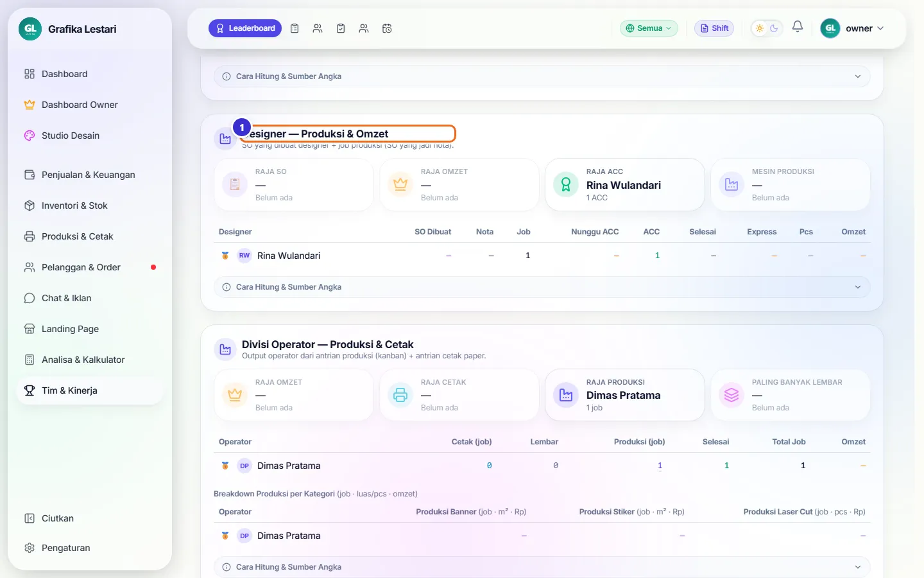Open the clipboard-check tab in top bar
The image size is (924, 578).
(341, 28)
